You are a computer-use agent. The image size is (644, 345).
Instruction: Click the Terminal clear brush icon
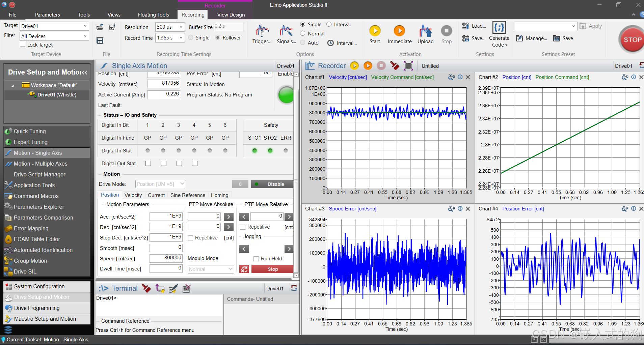click(x=146, y=288)
